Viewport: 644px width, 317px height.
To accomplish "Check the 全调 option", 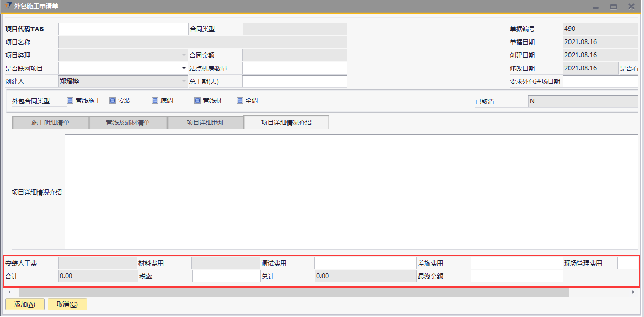I will (240, 101).
